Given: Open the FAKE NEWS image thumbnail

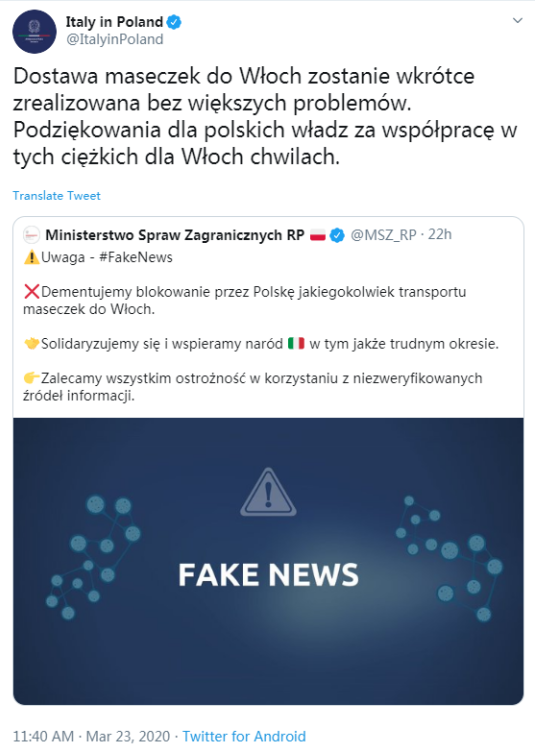Looking at the screenshot, I should click(268, 561).
